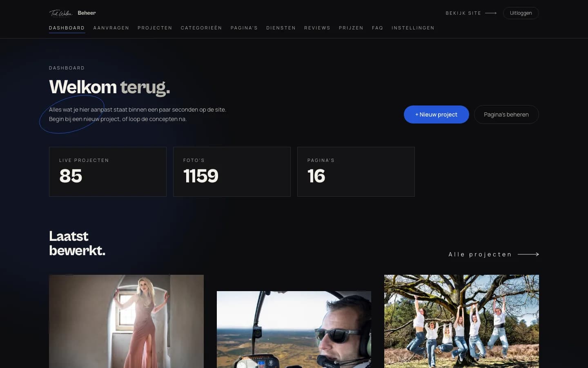
Task: Click the Beheer label in header
Action: [x=87, y=13]
